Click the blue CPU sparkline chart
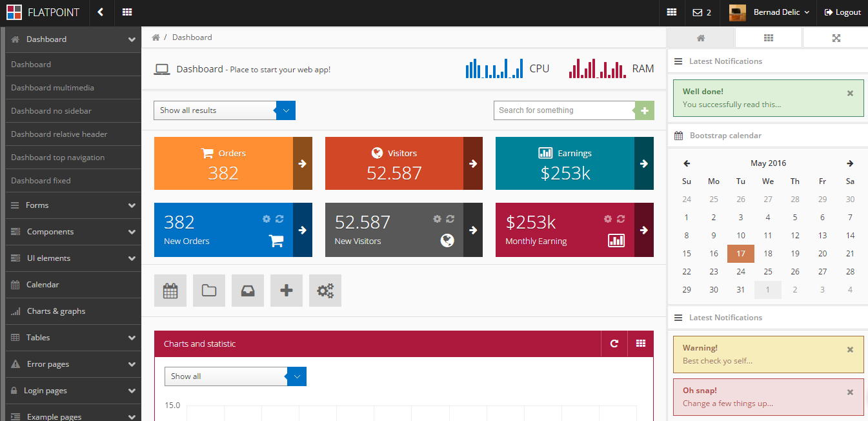The width and height of the screenshot is (868, 421). click(494, 68)
